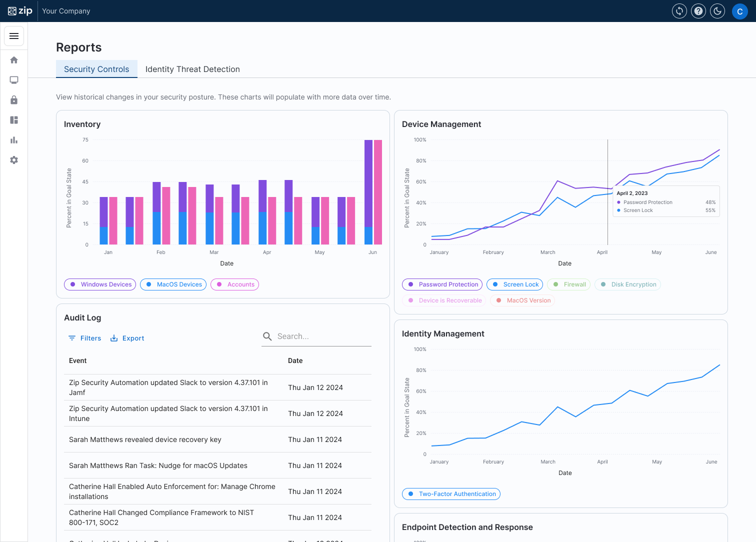
Task: Open the hamburger menu in sidebar
Action: [x=14, y=36]
